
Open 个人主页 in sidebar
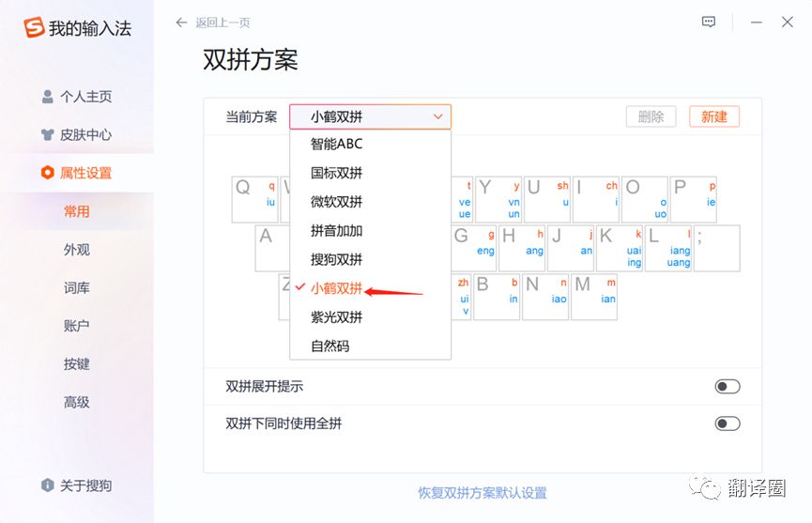(77, 97)
